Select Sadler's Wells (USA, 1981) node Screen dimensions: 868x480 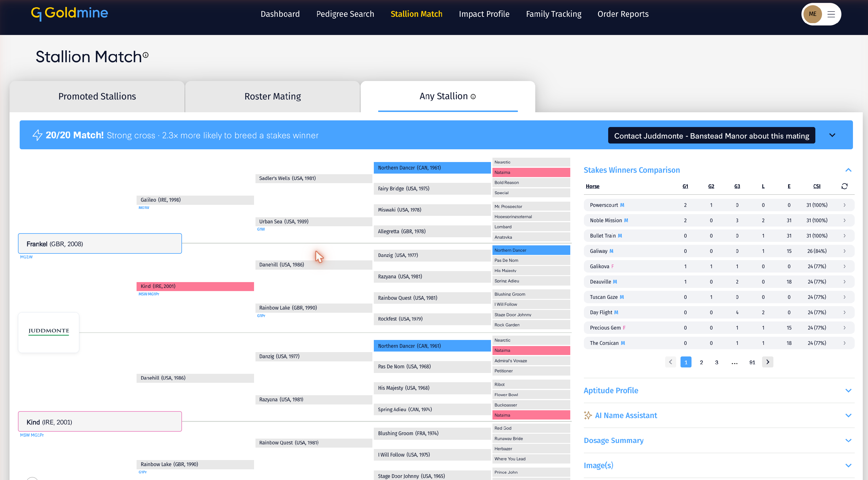point(314,179)
